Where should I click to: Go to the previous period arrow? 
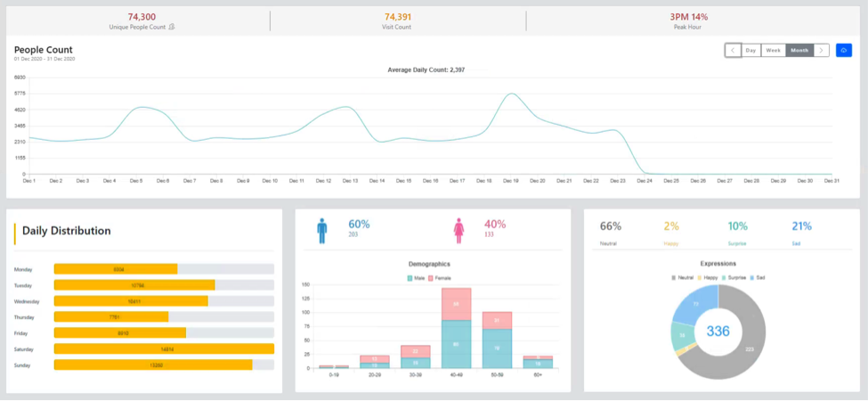tap(733, 51)
